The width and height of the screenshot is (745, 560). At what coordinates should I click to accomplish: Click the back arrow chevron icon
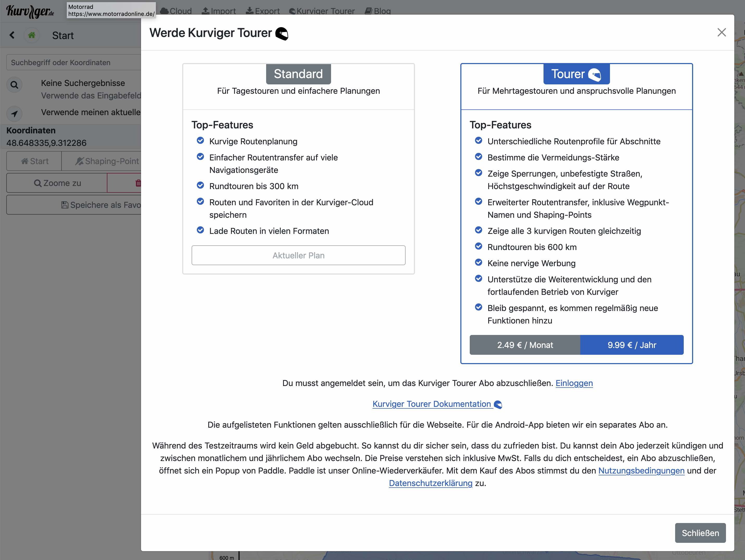(x=12, y=35)
